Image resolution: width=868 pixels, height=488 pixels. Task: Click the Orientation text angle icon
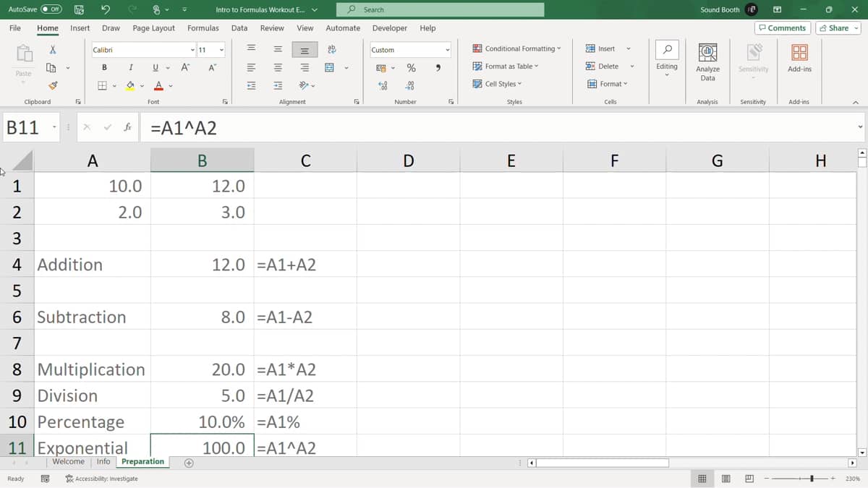[304, 85]
